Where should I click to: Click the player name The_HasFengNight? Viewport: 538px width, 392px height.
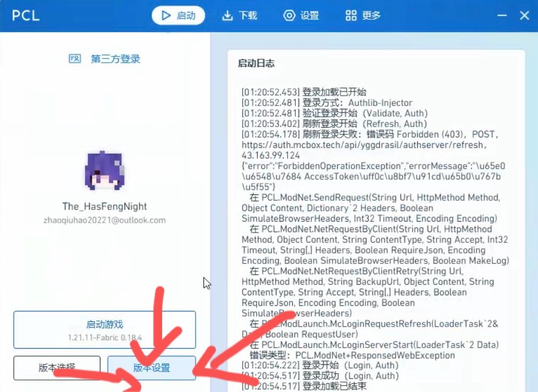coord(105,206)
